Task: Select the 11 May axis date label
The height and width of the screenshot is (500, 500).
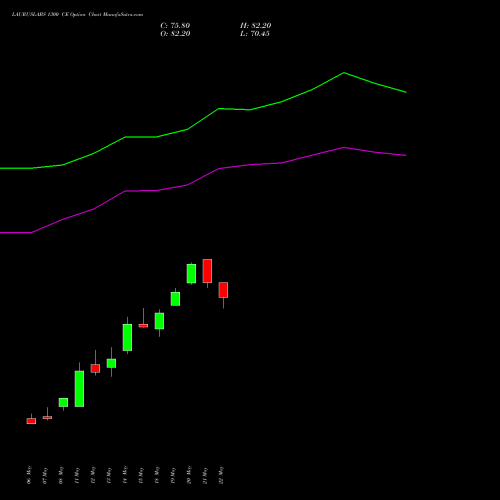Action: [77, 475]
